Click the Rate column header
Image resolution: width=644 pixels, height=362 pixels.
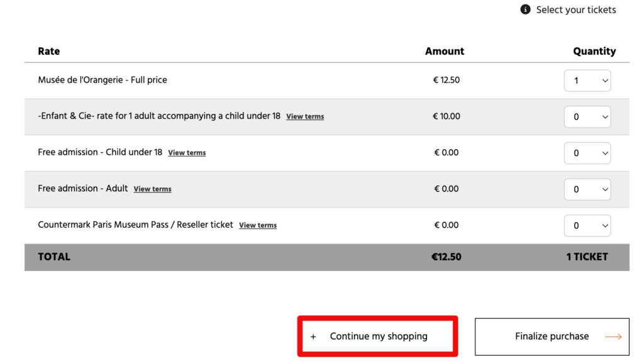tap(49, 52)
